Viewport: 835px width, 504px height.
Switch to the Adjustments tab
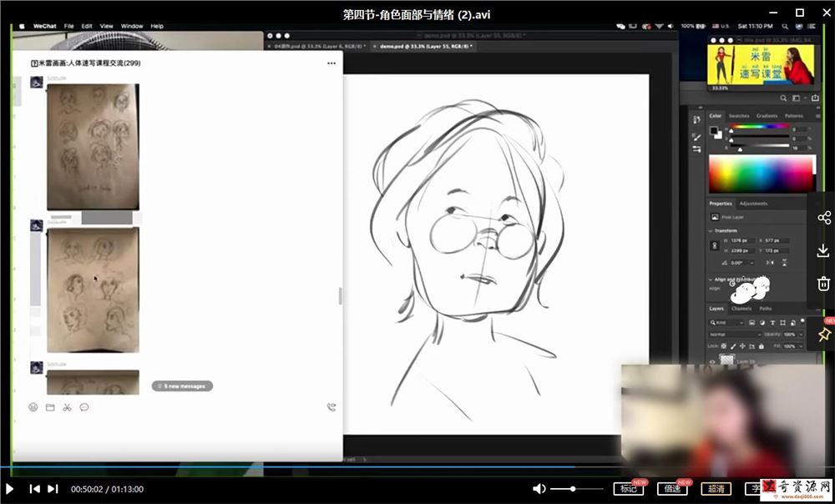[x=753, y=204]
